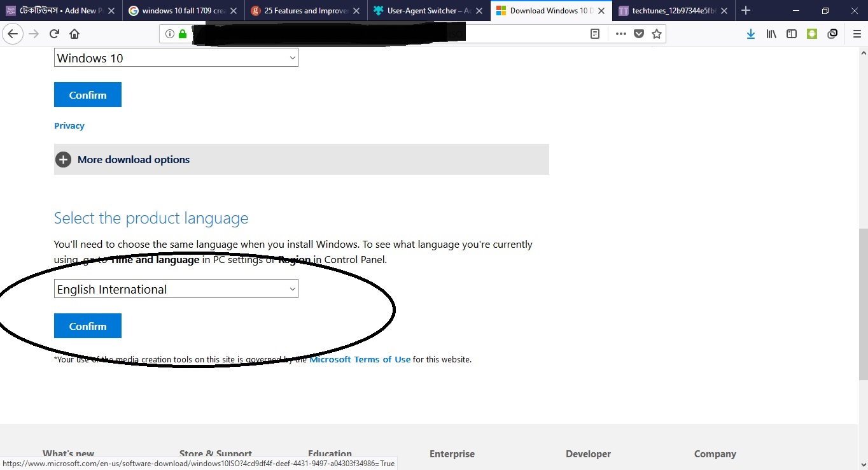Click the Company footer heading
The height and width of the screenshot is (470, 868).
coord(715,454)
